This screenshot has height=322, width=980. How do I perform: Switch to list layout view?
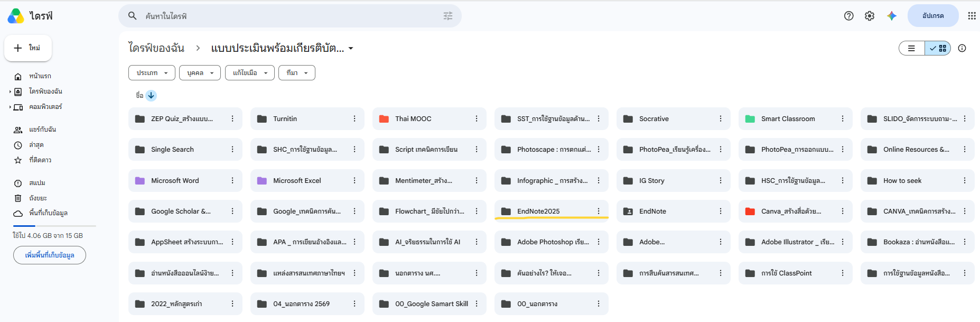point(912,48)
